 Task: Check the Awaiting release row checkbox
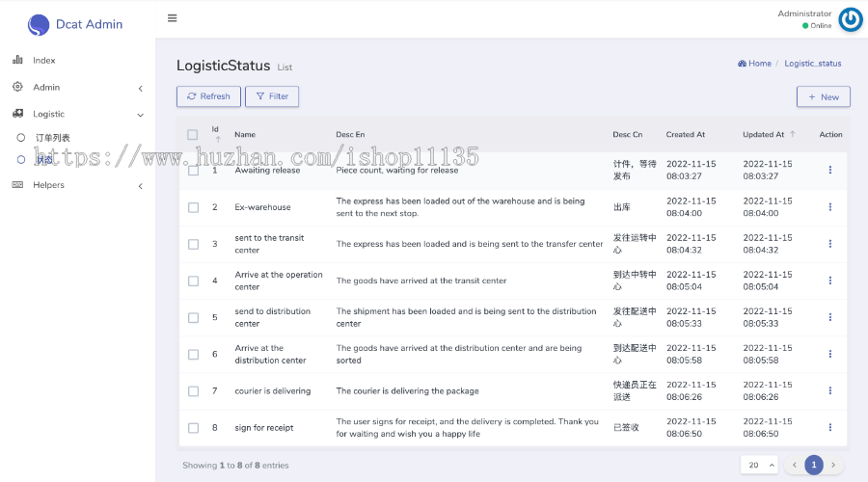coord(193,171)
